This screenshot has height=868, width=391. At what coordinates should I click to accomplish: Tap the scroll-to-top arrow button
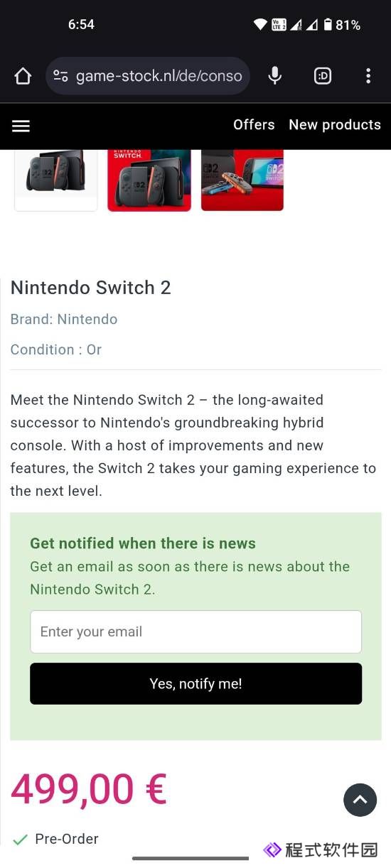click(360, 800)
